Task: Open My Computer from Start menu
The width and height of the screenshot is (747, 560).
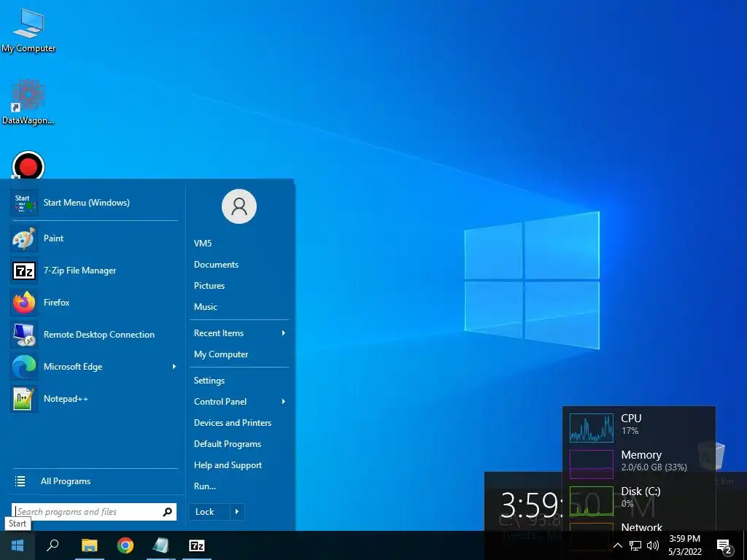Action: (x=221, y=354)
